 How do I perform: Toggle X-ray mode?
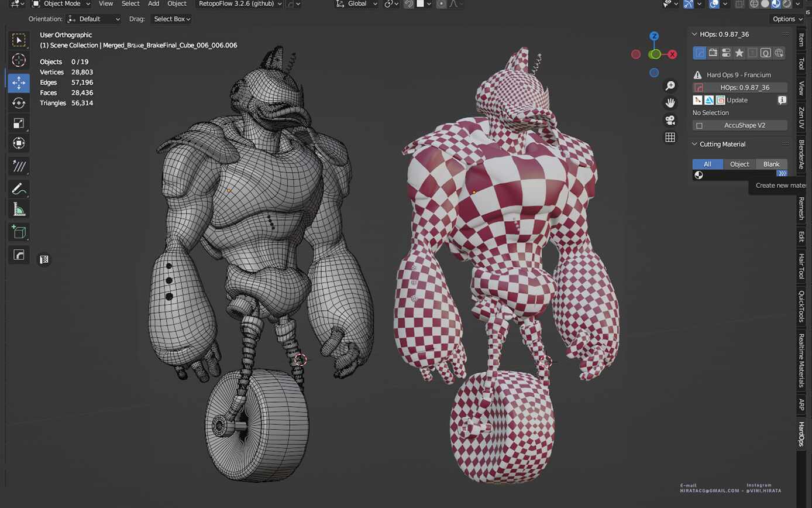[x=739, y=4]
